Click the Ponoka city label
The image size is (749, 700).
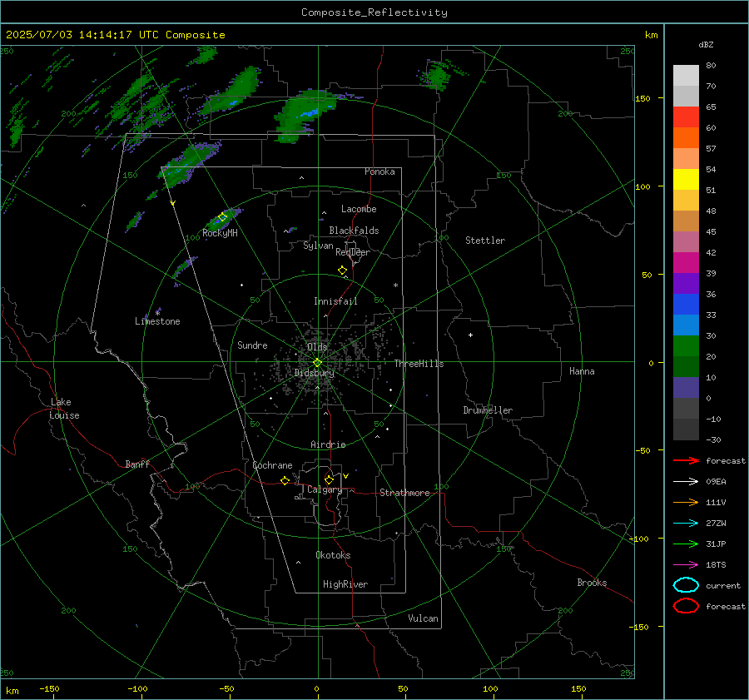(379, 171)
